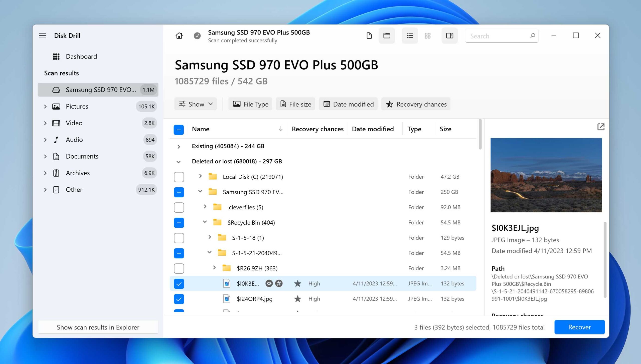Expand the Pictures category in sidebar

[45, 106]
